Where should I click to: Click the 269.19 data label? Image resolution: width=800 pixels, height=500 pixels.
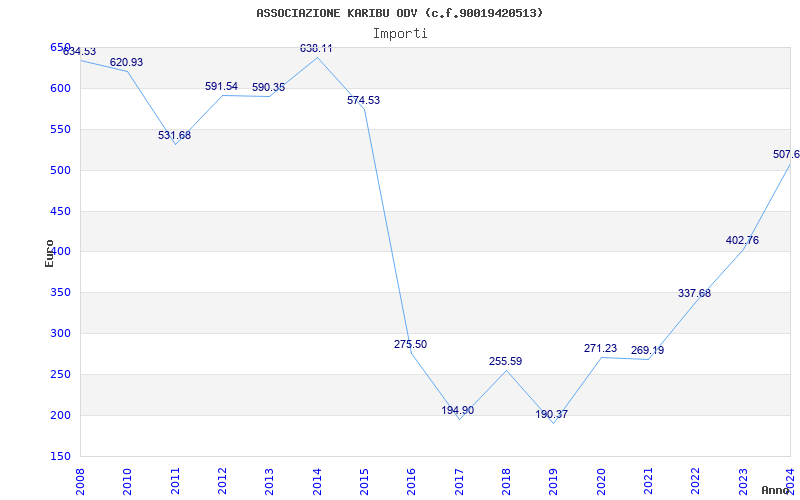pyautogui.click(x=647, y=351)
